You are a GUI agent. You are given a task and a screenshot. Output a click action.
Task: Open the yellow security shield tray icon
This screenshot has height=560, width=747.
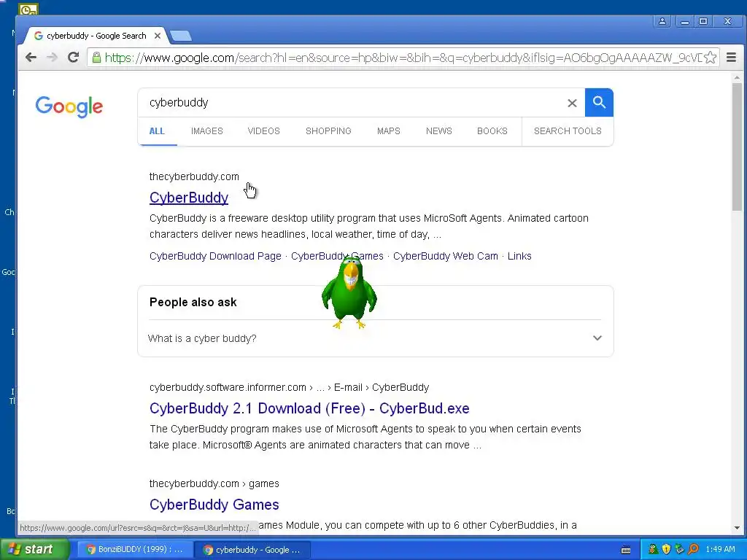point(666,550)
